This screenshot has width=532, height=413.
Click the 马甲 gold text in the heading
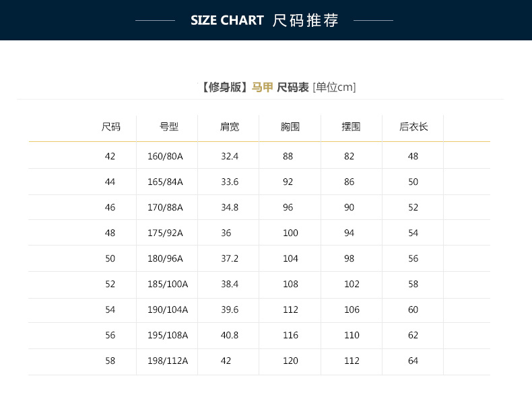pos(262,87)
